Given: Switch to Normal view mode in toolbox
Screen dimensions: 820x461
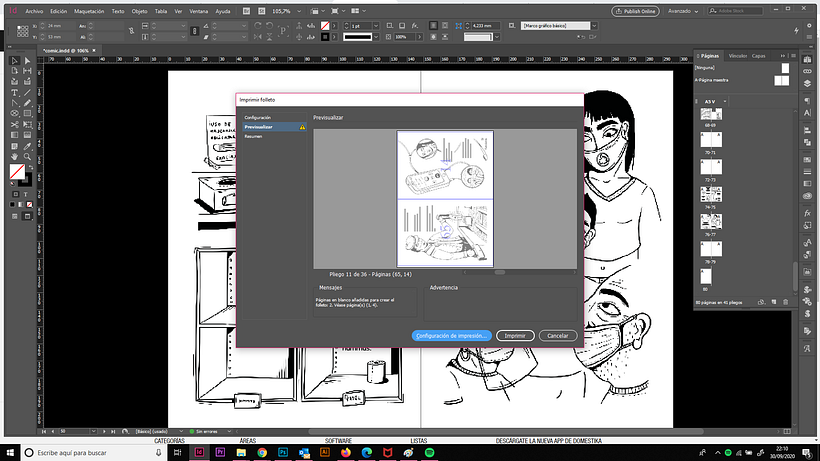Looking at the screenshot, I should 15,216.
